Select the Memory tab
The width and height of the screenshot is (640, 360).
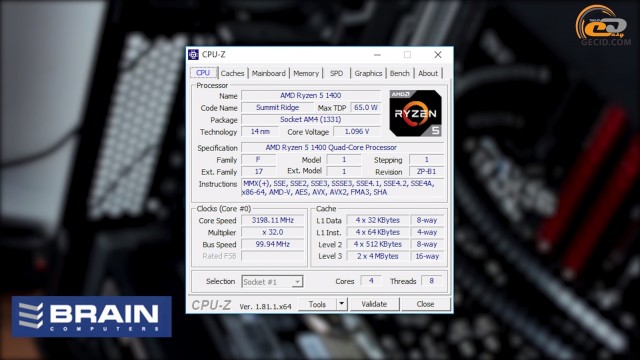coord(306,73)
